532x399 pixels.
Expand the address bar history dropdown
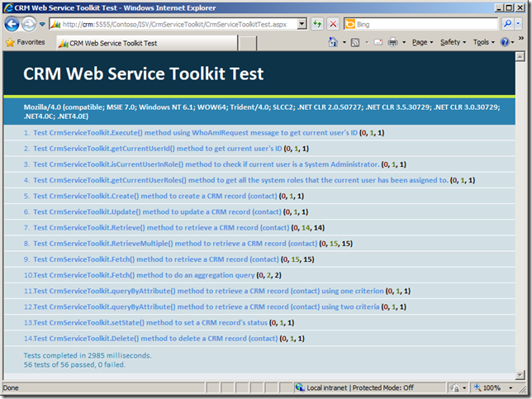pyautogui.click(x=302, y=24)
